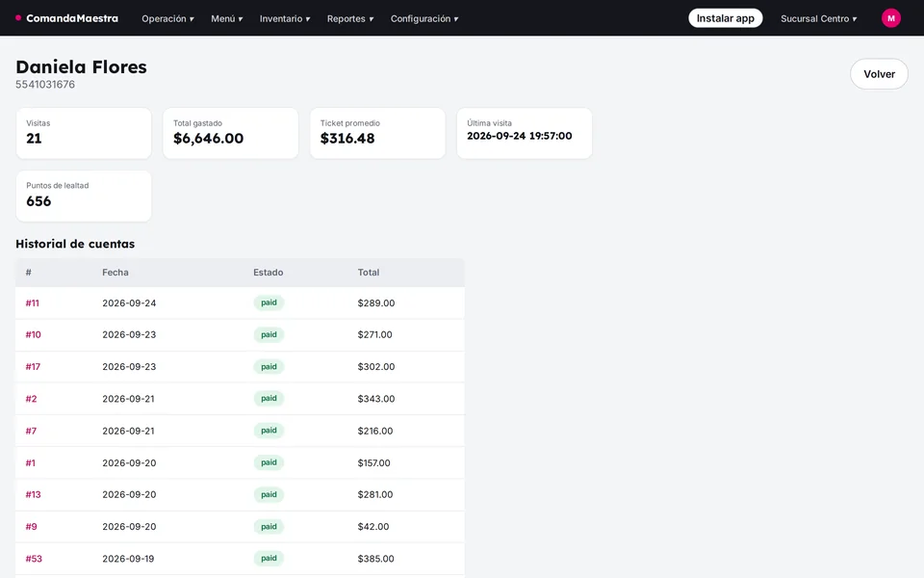Viewport: 924px width, 578px height.
Task: Select the Visitas stat card
Action: click(x=84, y=133)
